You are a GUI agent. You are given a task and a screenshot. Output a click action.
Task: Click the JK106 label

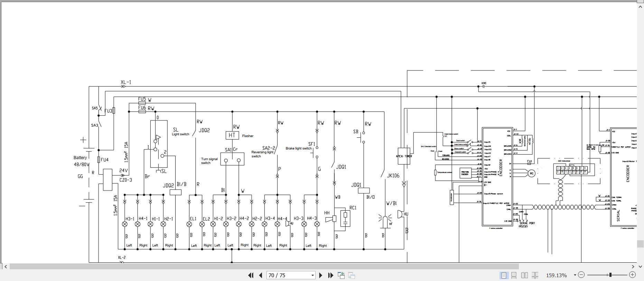pyautogui.click(x=393, y=175)
